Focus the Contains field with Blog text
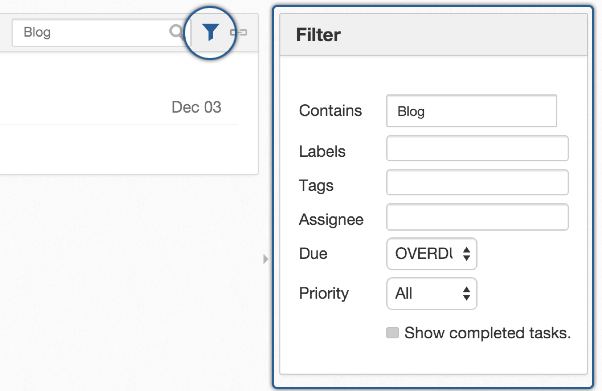The image size is (602, 391). (471, 111)
